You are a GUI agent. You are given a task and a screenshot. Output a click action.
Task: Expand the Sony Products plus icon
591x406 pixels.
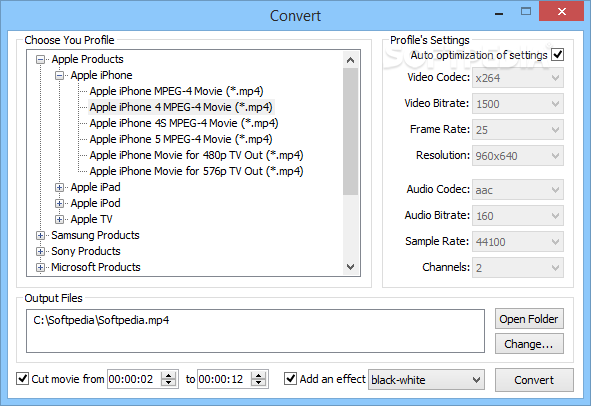(40, 251)
